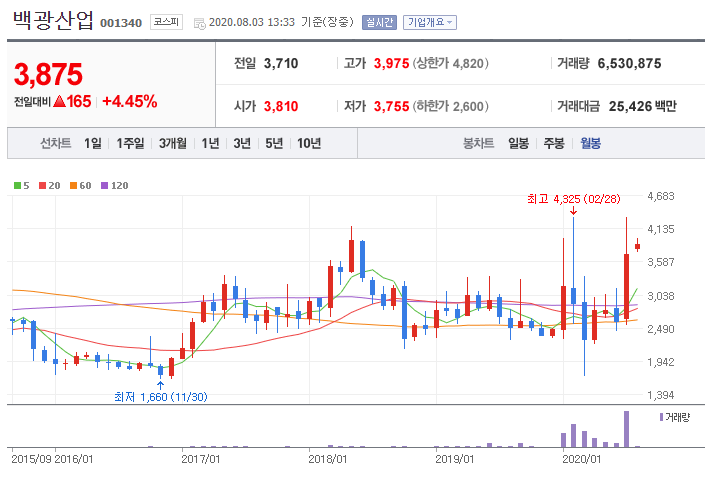Select the 10년 line chart tab
Image resolution: width=705 pixels, height=481 pixels.
(309, 143)
